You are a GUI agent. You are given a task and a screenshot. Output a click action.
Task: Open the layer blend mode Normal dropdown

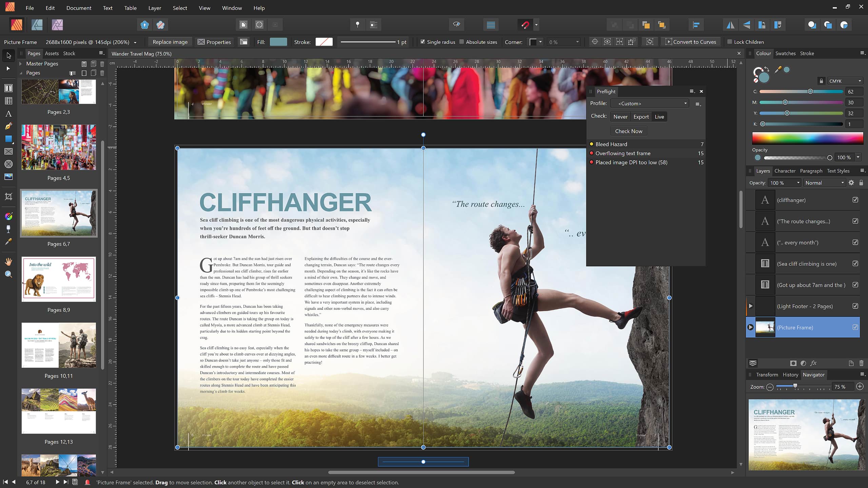(824, 182)
